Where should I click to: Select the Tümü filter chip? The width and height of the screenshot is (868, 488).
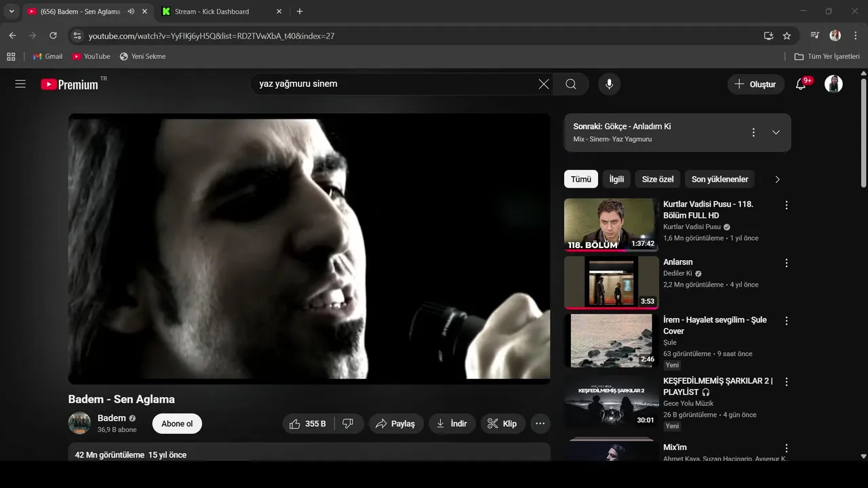(x=581, y=179)
